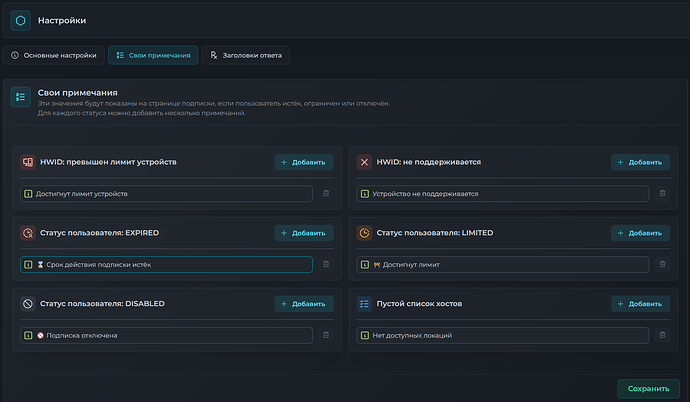Delete the Срок действия подписки истёк note

[326, 264]
